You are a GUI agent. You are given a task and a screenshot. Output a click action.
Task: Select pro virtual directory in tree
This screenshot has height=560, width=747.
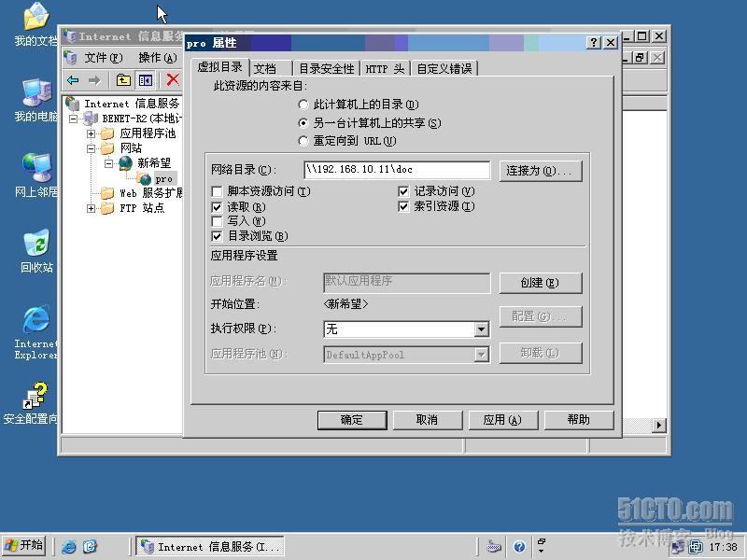163,179
